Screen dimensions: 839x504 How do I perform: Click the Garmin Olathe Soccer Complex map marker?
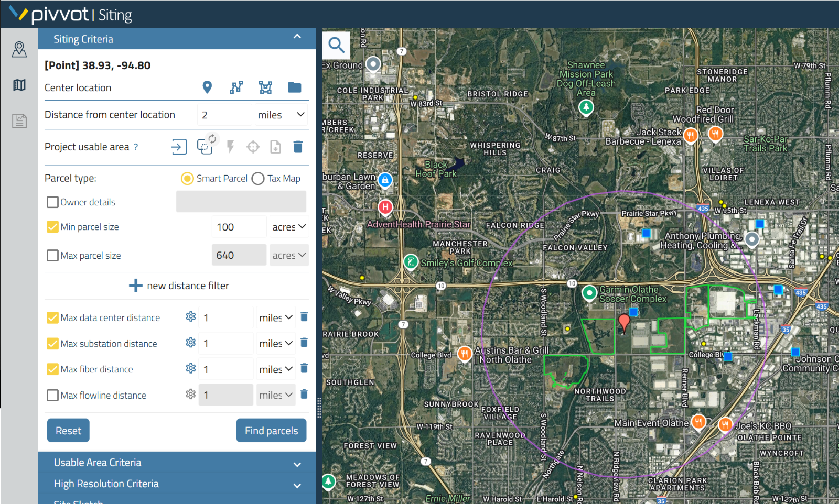(590, 293)
